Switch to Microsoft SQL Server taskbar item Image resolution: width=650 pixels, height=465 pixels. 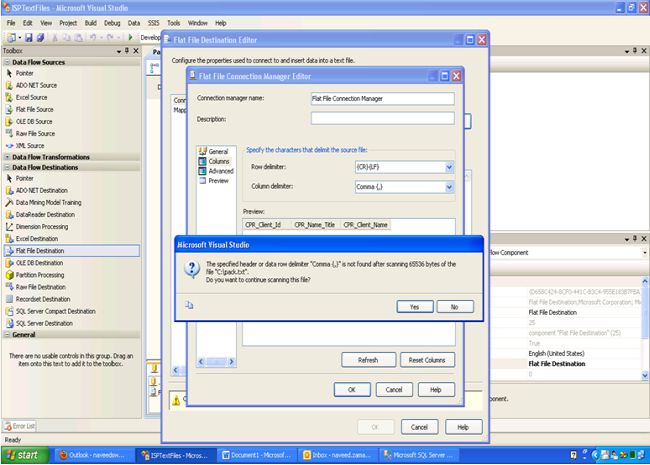point(420,455)
